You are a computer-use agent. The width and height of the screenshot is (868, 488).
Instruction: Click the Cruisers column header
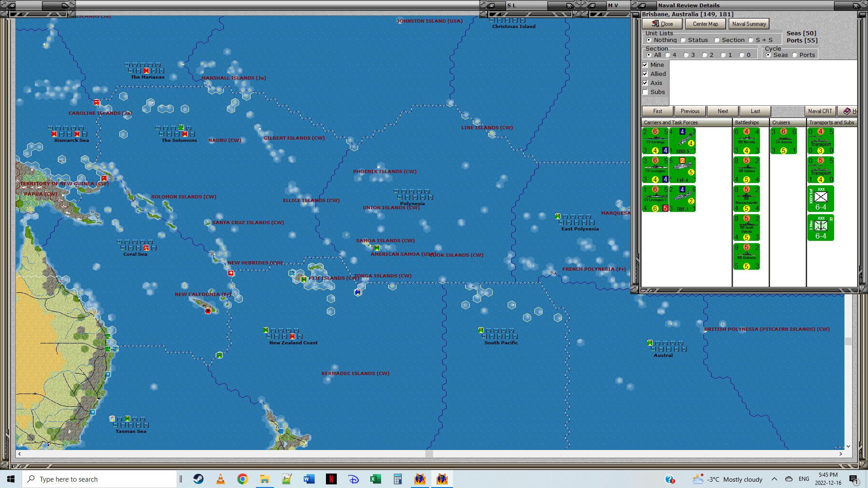[788, 123]
